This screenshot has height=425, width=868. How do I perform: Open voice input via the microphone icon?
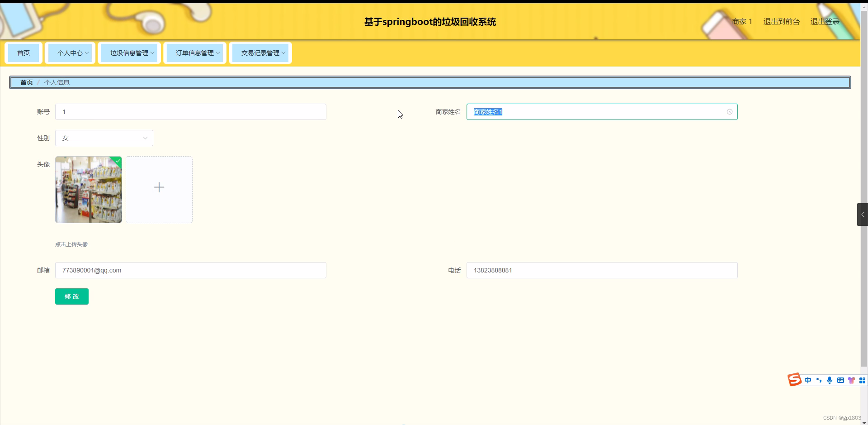(x=830, y=380)
